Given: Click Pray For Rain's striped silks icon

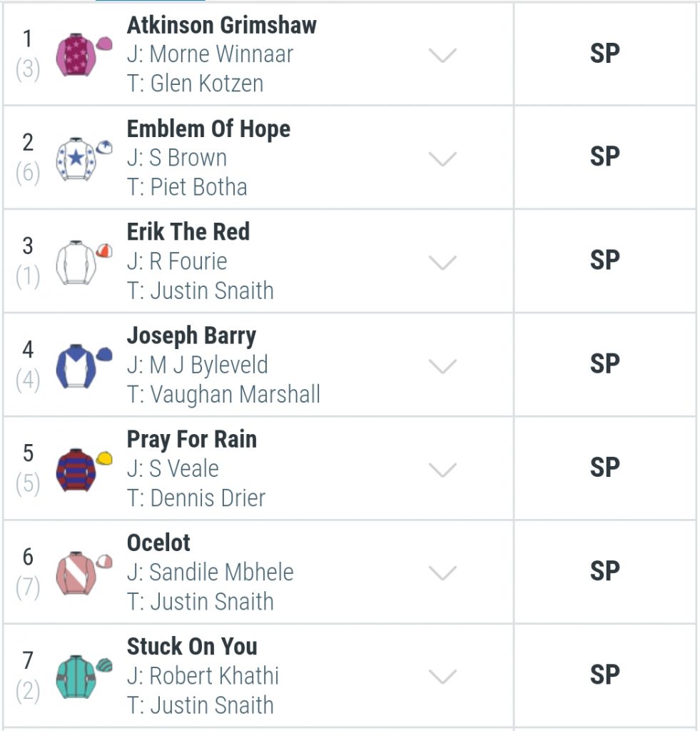Looking at the screenshot, I should pyautogui.click(x=84, y=470).
